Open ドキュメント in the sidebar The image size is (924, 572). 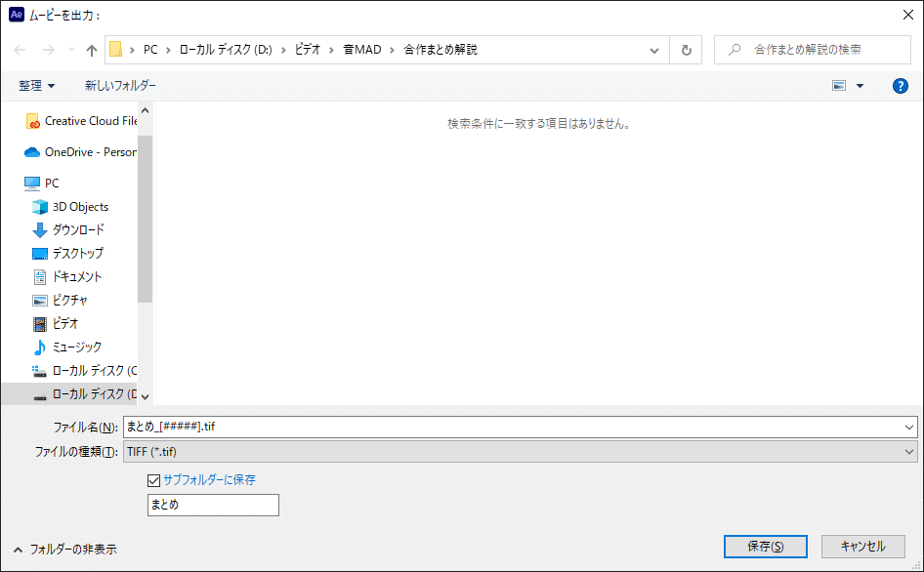[x=66, y=277]
